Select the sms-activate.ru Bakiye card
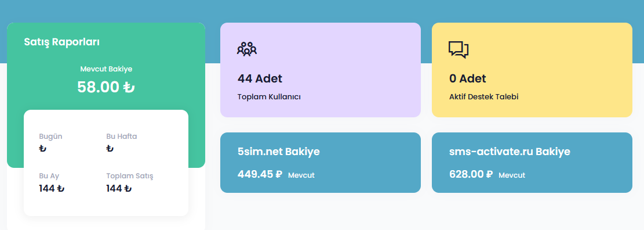This screenshot has height=230, width=644. [x=532, y=163]
